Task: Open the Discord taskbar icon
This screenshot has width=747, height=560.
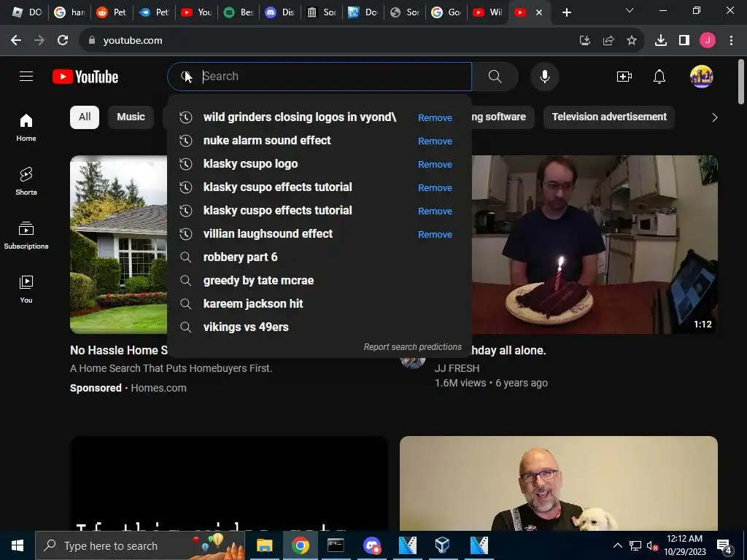Action: (371, 545)
